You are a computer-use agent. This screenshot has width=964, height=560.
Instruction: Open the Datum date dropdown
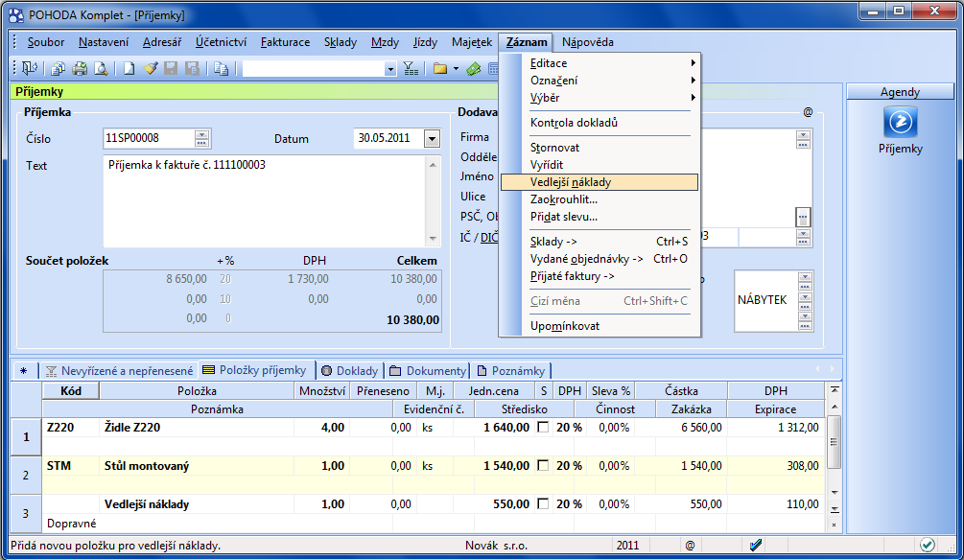click(x=433, y=139)
